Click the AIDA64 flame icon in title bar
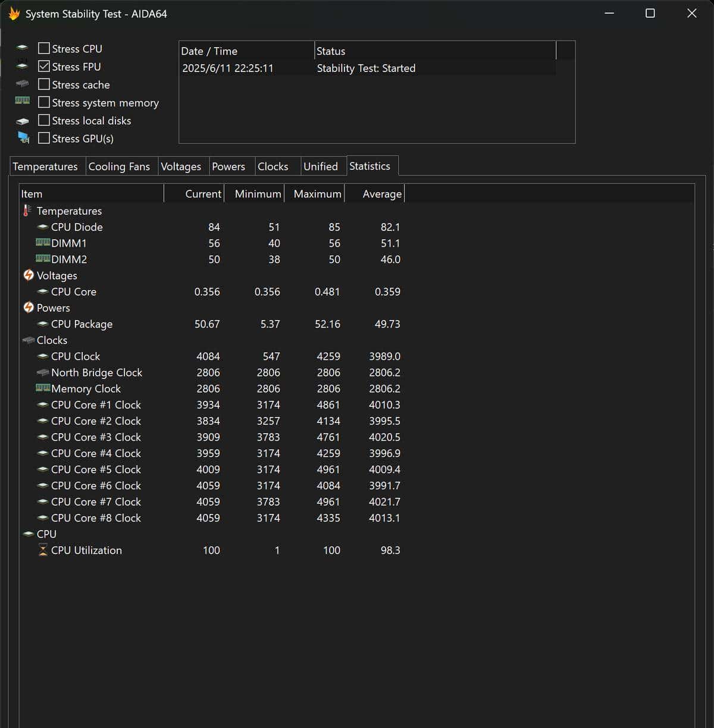The height and width of the screenshot is (728, 714). pyautogui.click(x=14, y=14)
